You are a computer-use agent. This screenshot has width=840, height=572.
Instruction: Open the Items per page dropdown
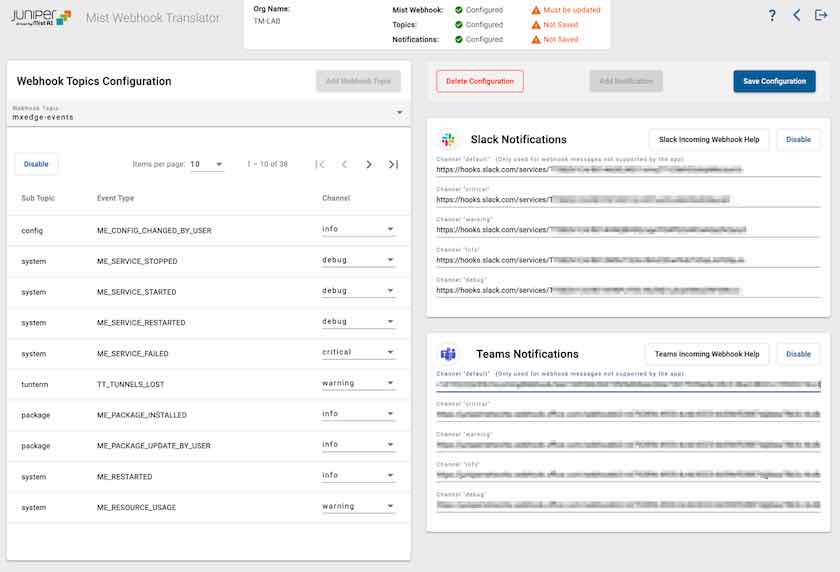206,164
